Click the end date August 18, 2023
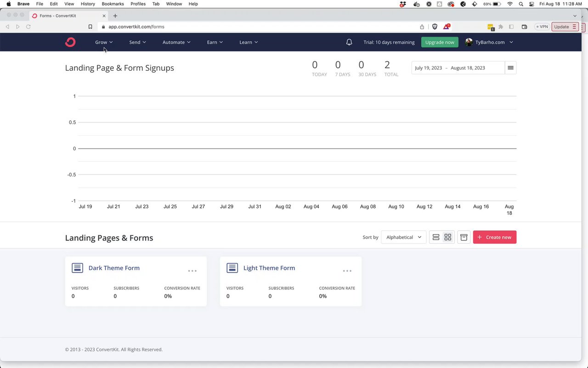Image resolution: width=588 pixels, height=368 pixels. tap(468, 68)
